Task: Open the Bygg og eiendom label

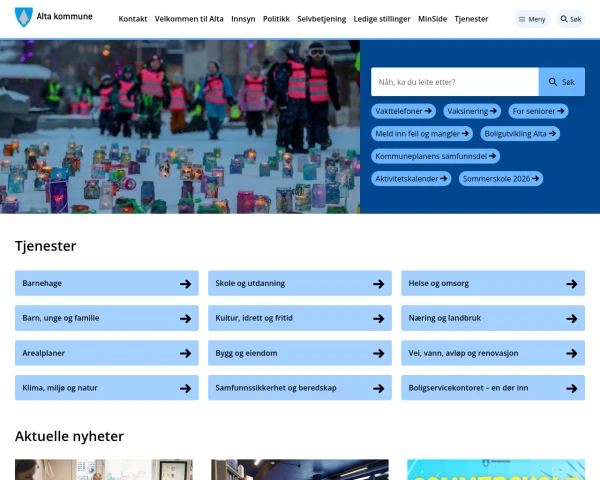Action: (x=246, y=353)
